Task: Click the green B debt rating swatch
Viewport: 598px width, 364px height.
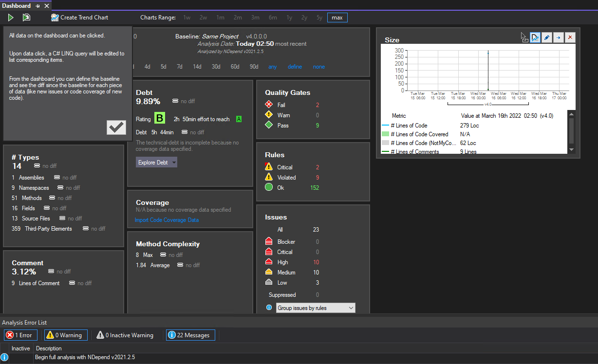Action: 160,118
